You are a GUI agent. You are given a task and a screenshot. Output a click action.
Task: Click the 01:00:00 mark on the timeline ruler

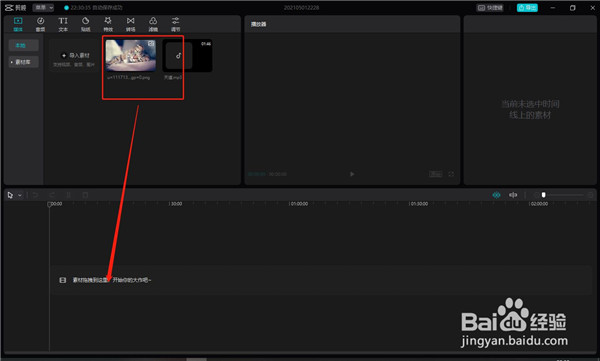pyautogui.click(x=299, y=204)
